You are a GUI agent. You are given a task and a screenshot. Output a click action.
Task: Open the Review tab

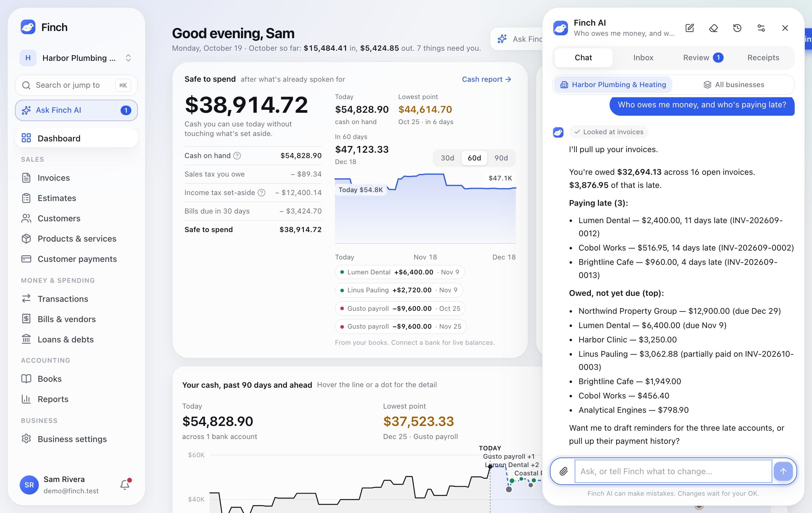click(x=703, y=58)
